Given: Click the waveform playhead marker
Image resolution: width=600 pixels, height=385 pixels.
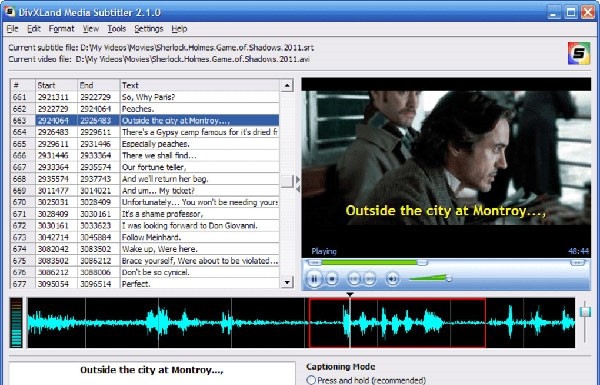Looking at the screenshot, I should [350, 295].
